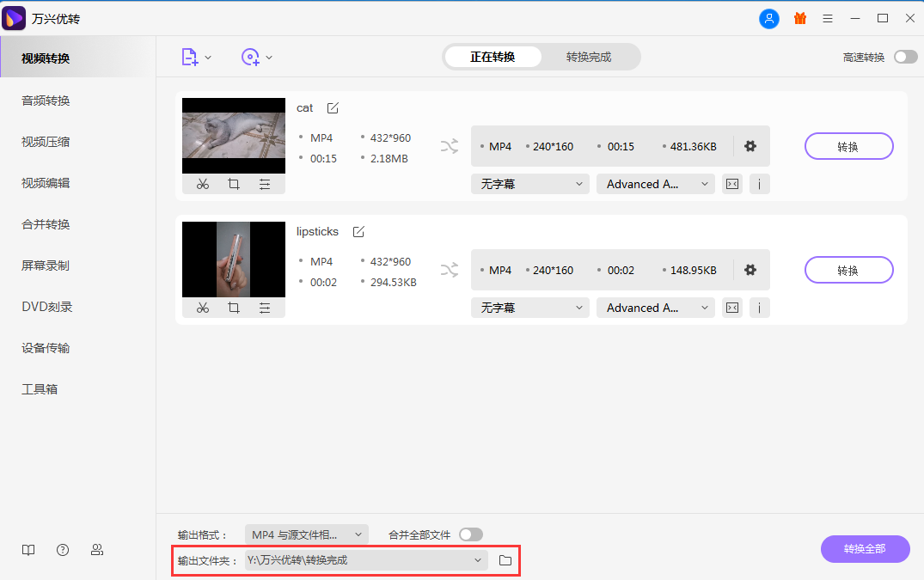
Task: Open output folder browse icon
Action: point(505,559)
